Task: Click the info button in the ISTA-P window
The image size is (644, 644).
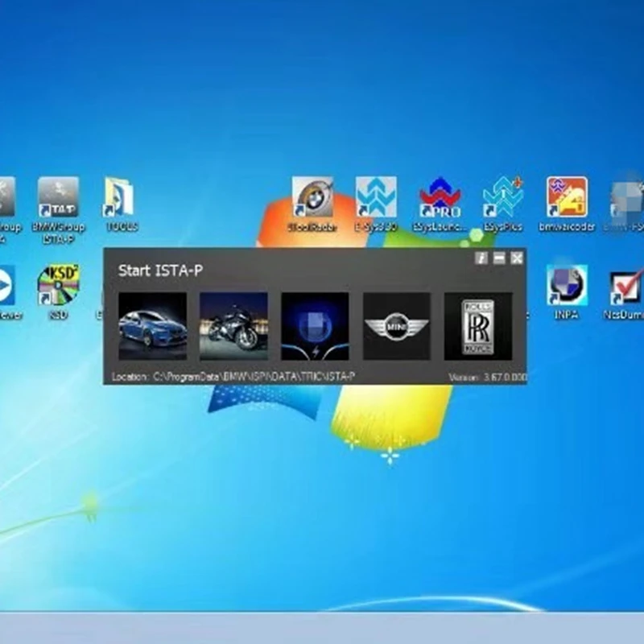Action: coord(481,258)
